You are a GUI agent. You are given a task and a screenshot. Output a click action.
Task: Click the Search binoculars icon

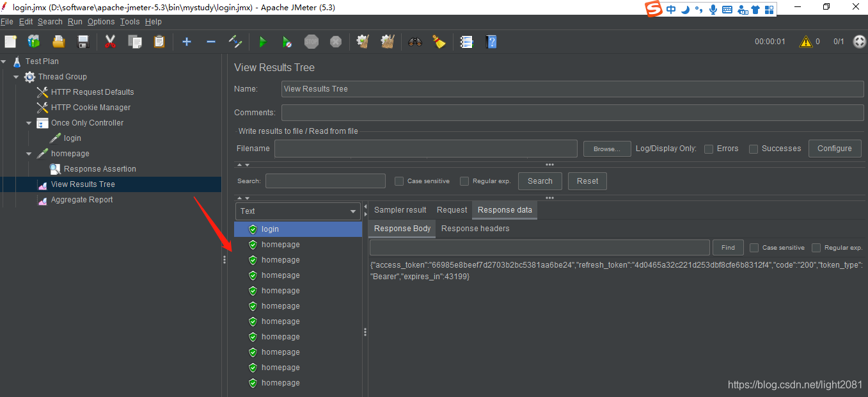415,42
